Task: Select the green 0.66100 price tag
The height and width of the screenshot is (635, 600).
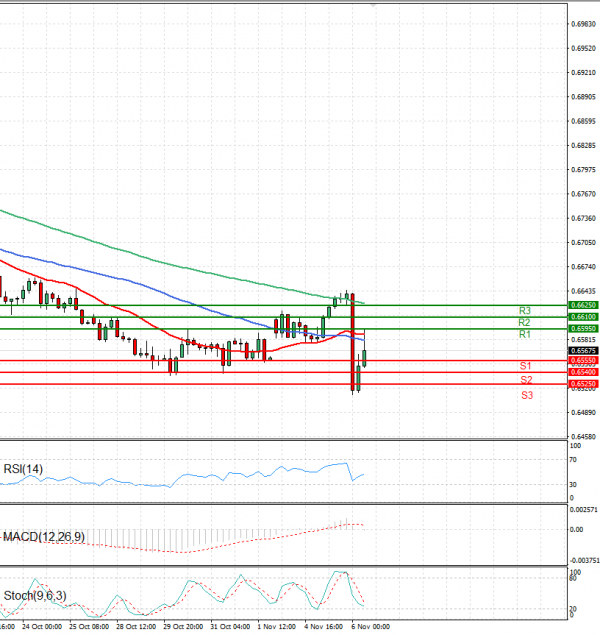Action: click(583, 317)
